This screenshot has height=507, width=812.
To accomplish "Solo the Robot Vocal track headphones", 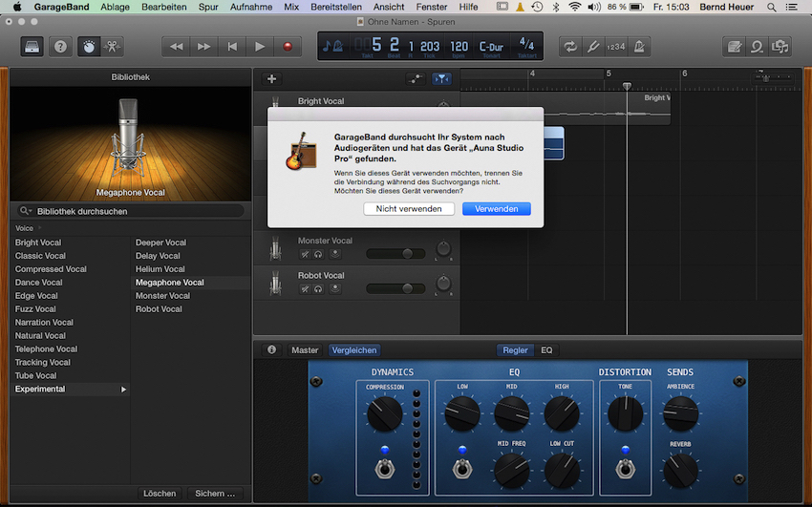I will (x=318, y=288).
